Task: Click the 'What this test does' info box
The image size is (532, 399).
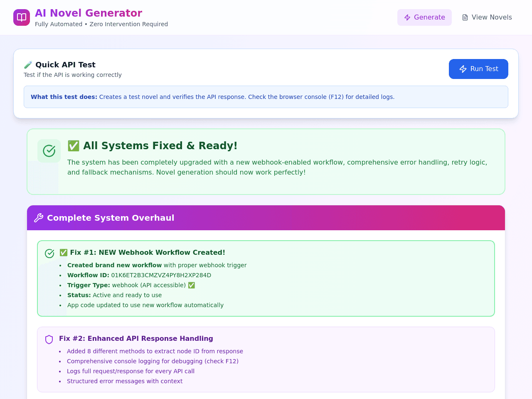Action: (x=266, y=97)
